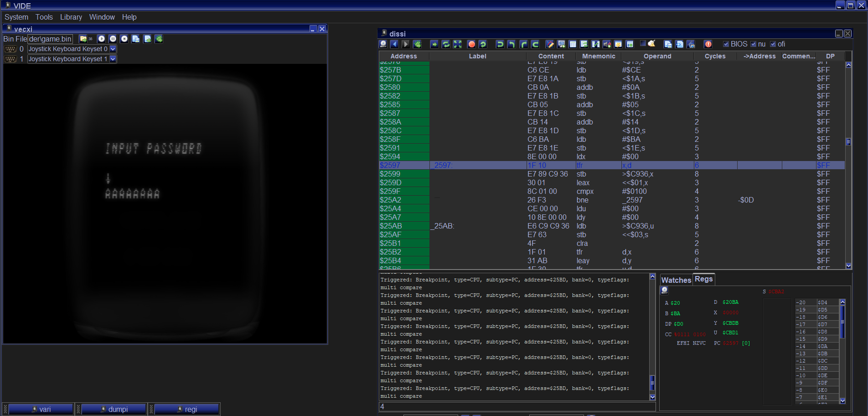Click the speaker with plus icon

[x=607, y=44]
